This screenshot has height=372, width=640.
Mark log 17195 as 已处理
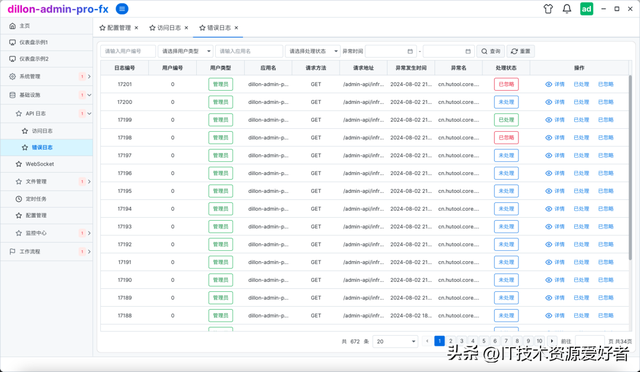(x=581, y=191)
